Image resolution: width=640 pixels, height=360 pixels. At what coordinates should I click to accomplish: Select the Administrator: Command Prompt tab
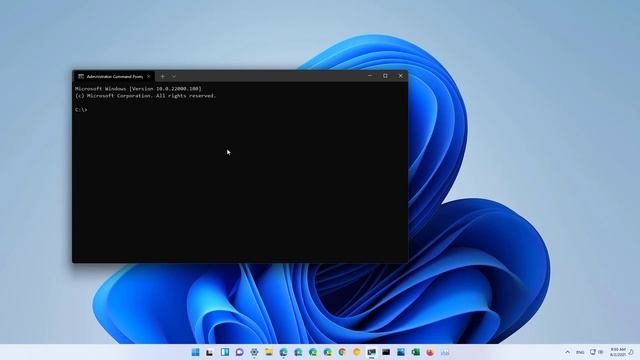click(114, 76)
